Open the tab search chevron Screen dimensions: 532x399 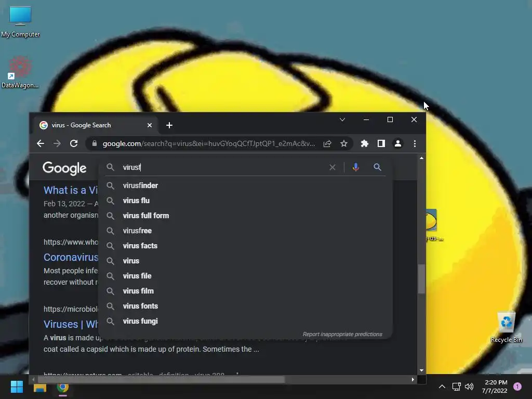pos(342,119)
